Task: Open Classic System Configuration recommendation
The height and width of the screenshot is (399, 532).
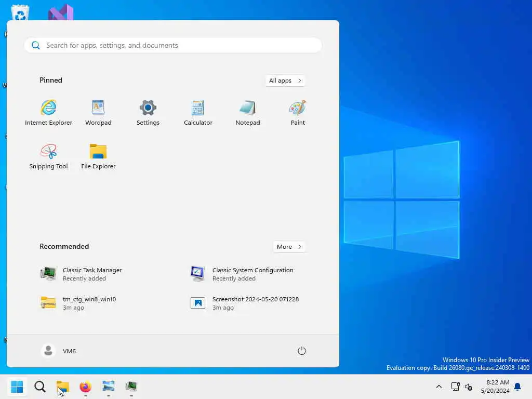Action: coord(242,274)
